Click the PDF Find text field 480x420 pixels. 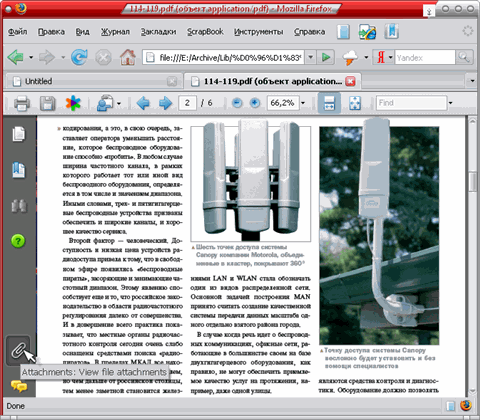(411, 103)
